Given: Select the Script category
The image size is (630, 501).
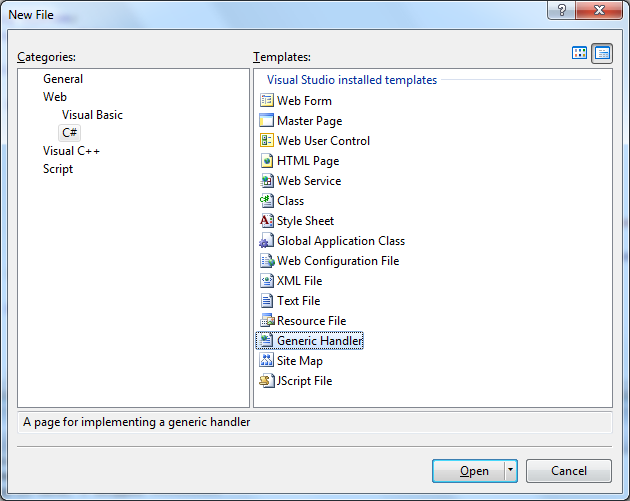Looking at the screenshot, I should (58, 169).
